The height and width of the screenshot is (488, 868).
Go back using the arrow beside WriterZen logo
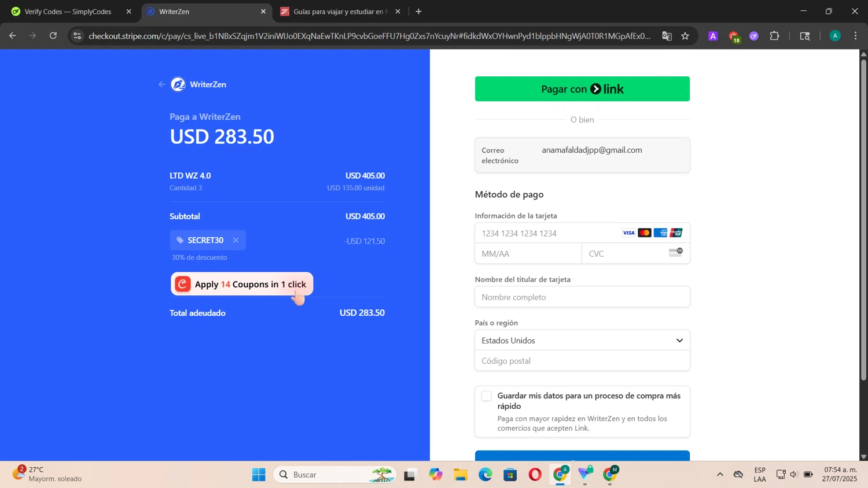pos(161,84)
